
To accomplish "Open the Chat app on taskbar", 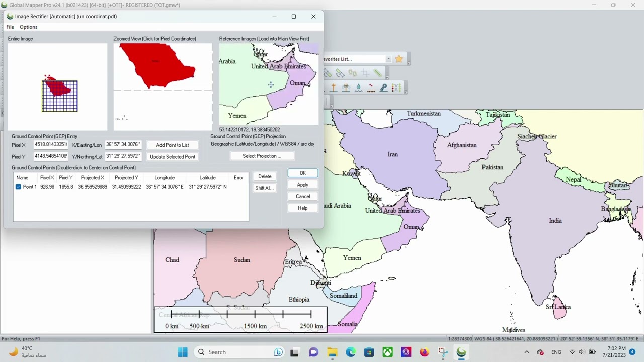I will tap(313, 352).
